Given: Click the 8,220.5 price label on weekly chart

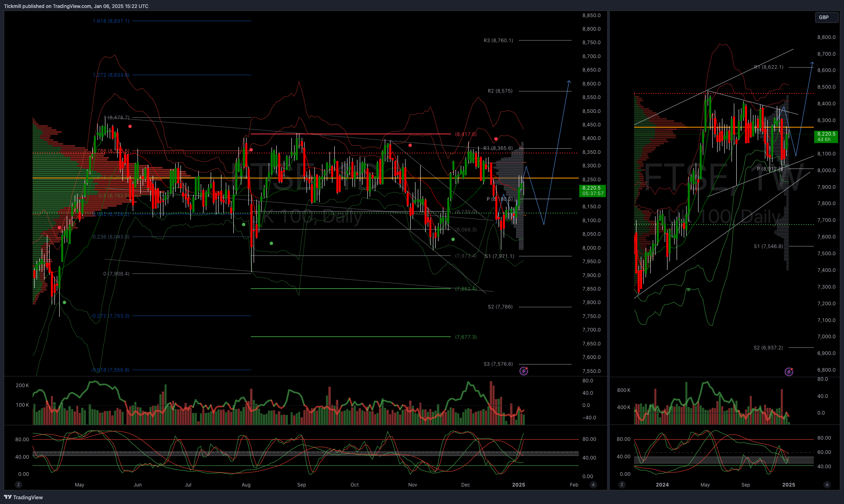Looking at the screenshot, I should click(x=826, y=137).
